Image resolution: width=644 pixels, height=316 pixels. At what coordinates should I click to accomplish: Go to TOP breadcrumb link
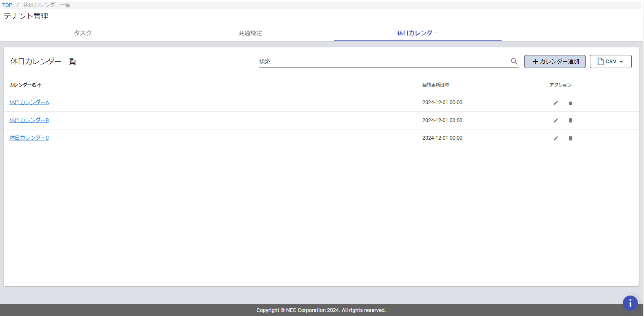tap(7, 5)
